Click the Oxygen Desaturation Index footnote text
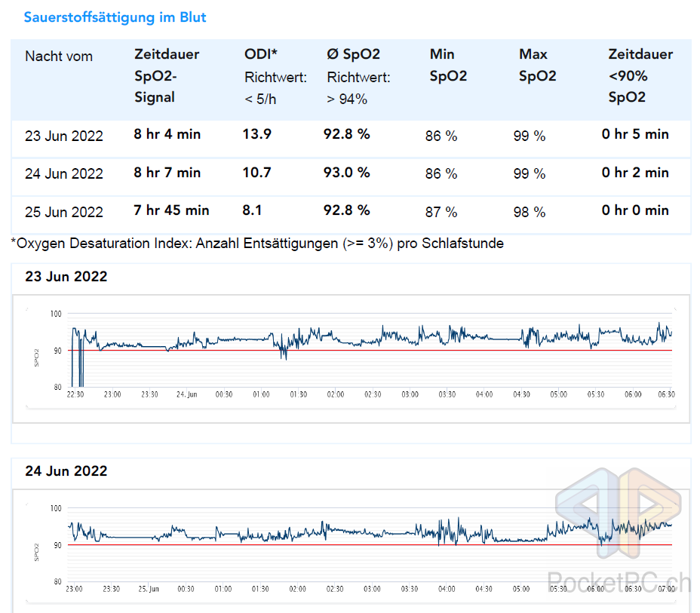This screenshot has width=700, height=613. tap(257, 244)
